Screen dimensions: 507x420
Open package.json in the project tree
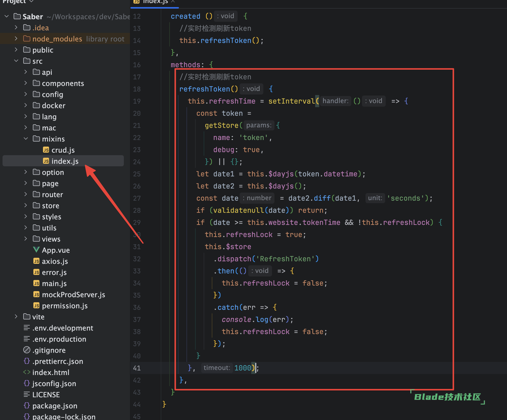[x=55, y=406]
